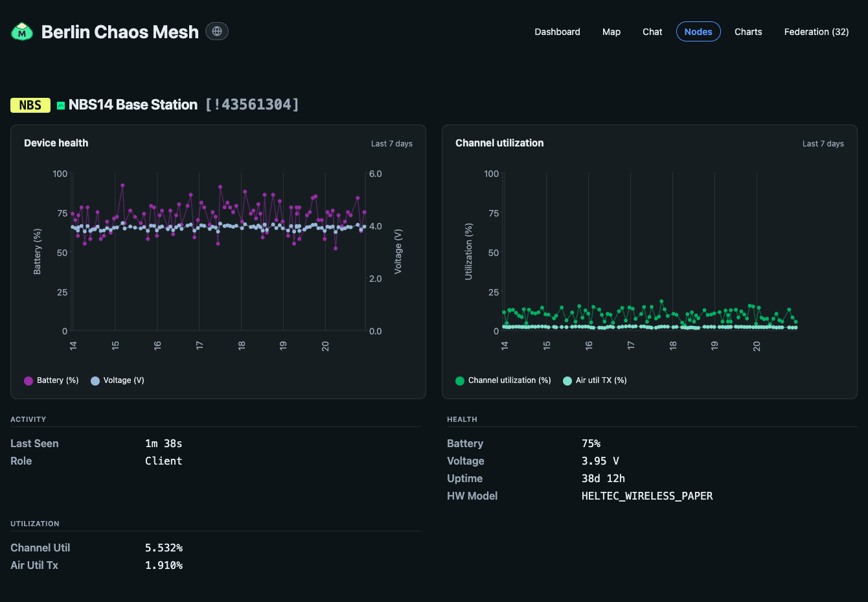
Task: Toggle Battery (%) series in legend
Action: point(51,380)
